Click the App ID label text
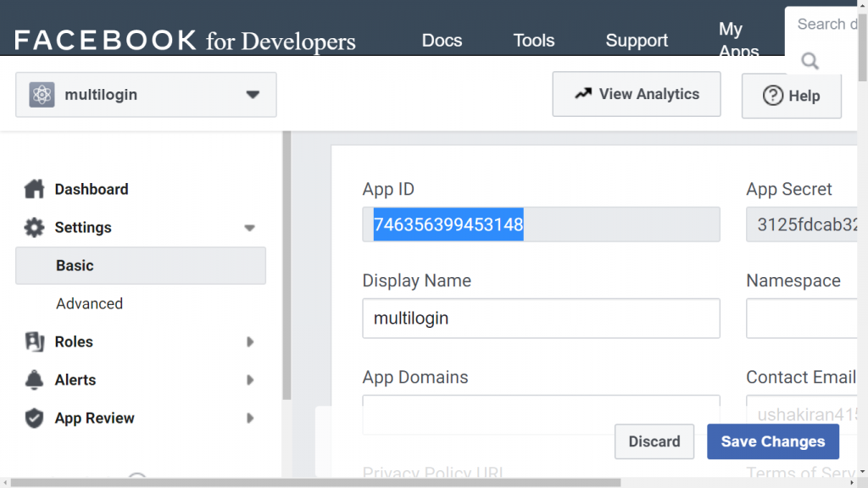Screen dimensions: 868x488 pyautogui.click(x=388, y=189)
